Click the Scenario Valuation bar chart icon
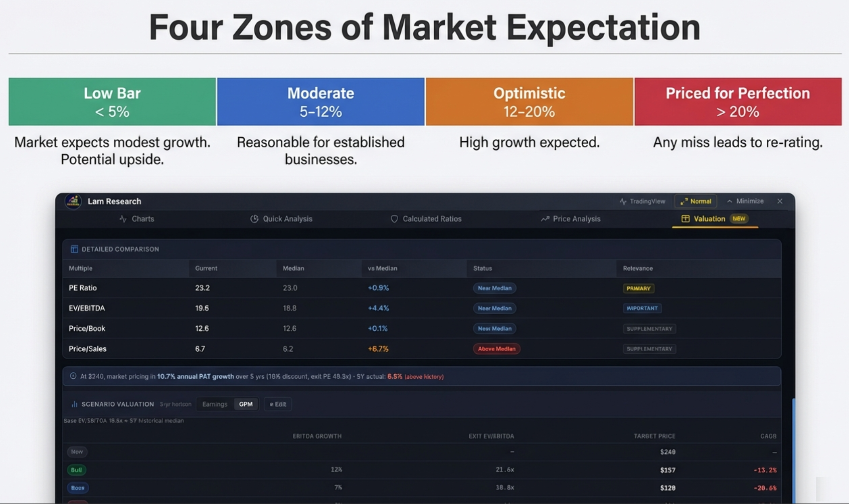The width and height of the screenshot is (849, 504). (x=74, y=404)
